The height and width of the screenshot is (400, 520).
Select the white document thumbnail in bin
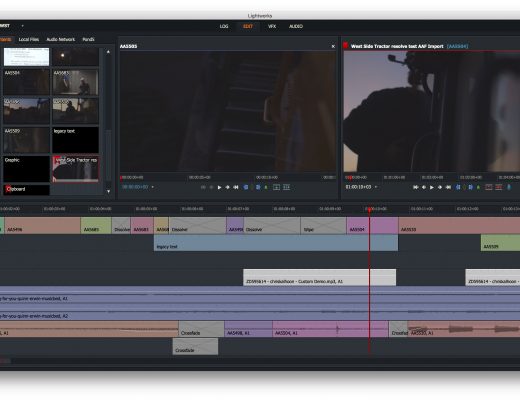[x=26, y=57]
